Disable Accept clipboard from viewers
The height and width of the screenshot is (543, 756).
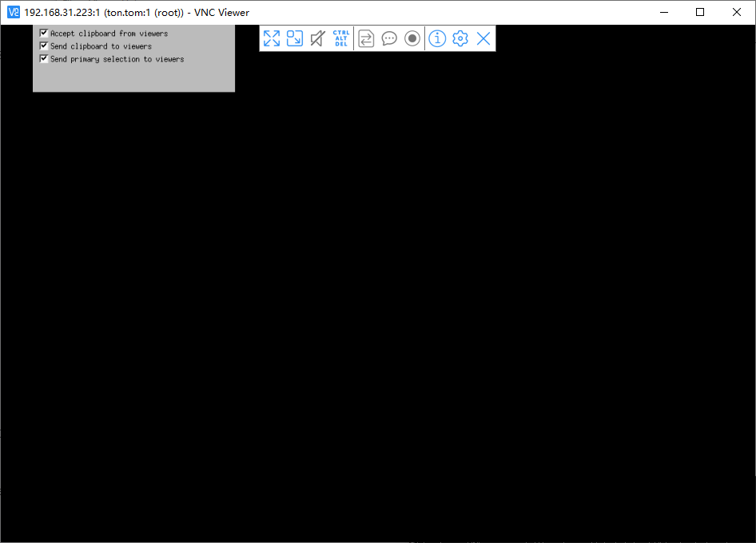44,33
